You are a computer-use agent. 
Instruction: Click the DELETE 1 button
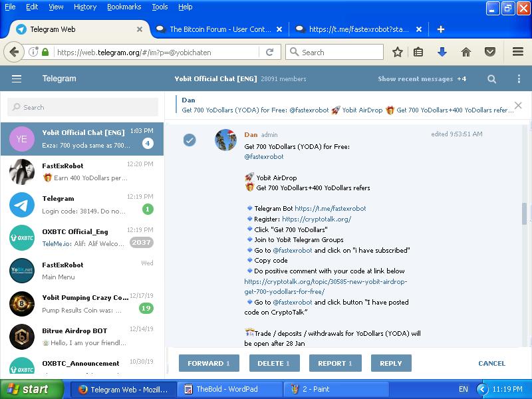pyautogui.click(x=275, y=363)
